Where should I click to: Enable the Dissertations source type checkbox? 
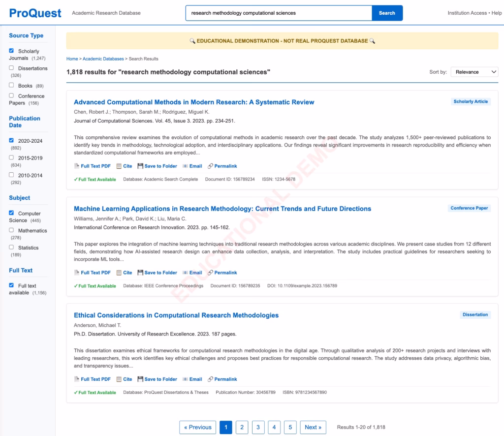pyautogui.click(x=11, y=68)
